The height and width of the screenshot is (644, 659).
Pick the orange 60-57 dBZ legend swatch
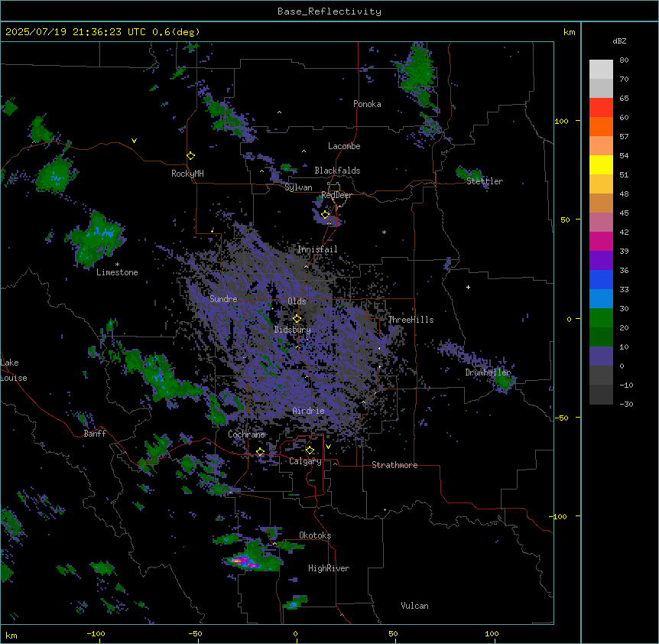tap(601, 126)
